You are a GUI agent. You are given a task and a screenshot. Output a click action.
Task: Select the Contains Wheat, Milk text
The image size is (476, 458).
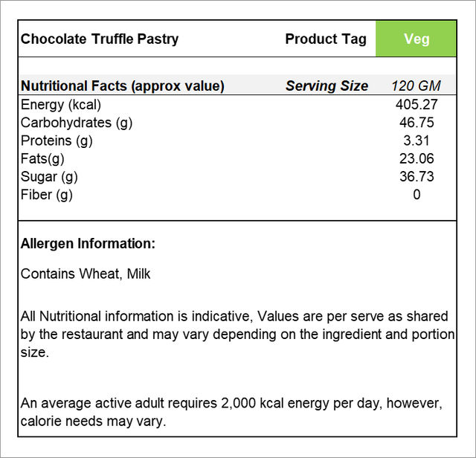click(86, 274)
